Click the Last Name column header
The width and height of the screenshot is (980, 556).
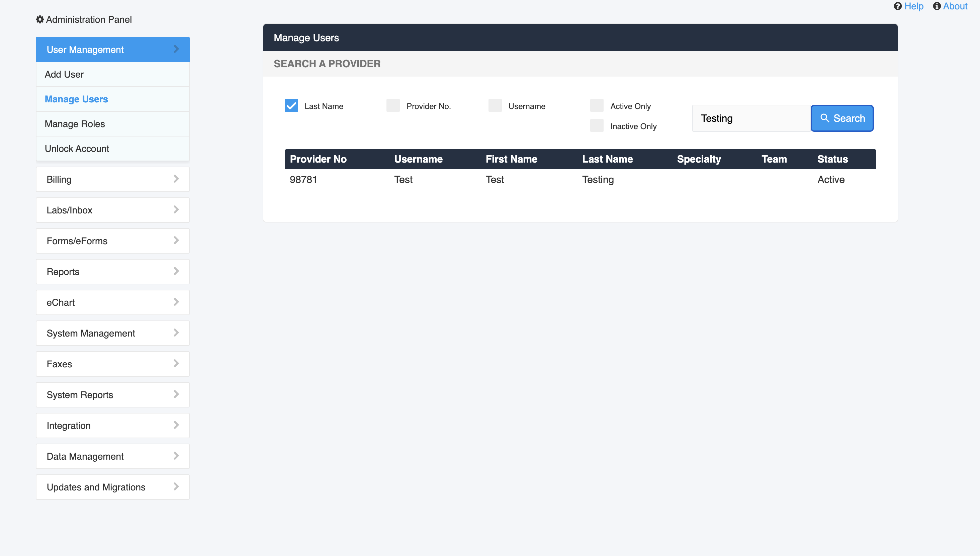(607, 159)
